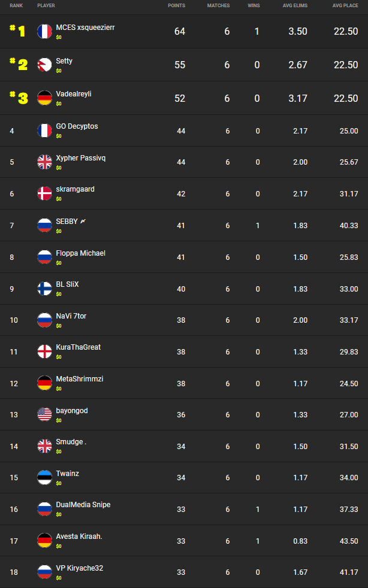Click the US flag next to bayongod

point(44,415)
